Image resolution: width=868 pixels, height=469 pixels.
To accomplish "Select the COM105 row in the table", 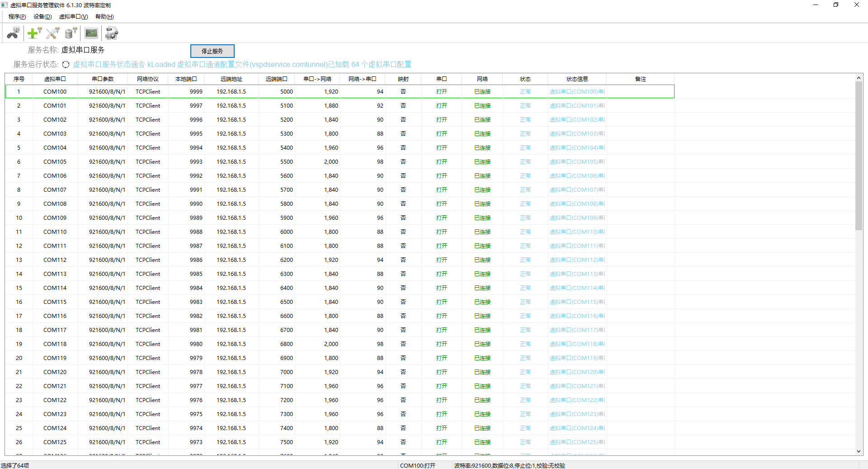I will (x=55, y=162).
